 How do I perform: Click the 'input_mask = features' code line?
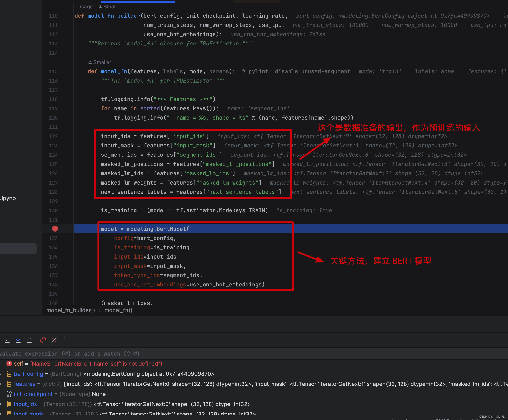click(x=158, y=146)
